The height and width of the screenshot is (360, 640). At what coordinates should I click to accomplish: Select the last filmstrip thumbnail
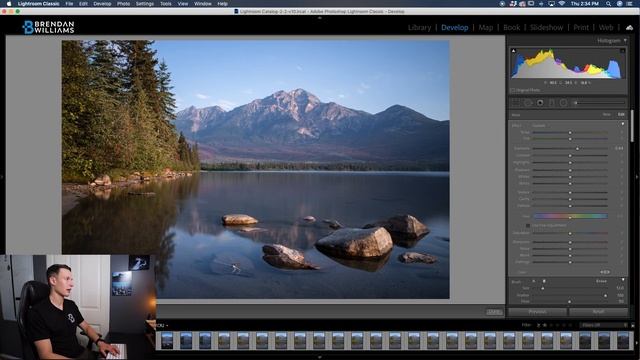623,340
